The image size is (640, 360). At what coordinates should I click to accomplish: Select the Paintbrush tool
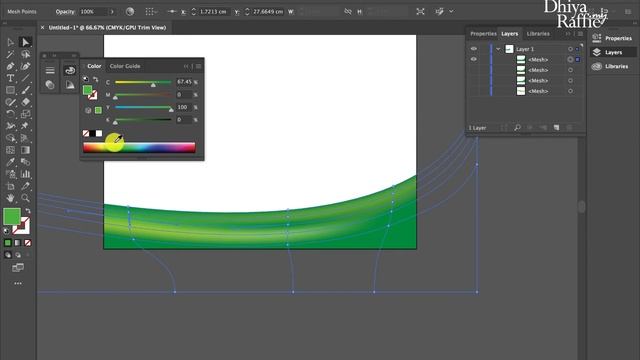[x=25, y=90]
